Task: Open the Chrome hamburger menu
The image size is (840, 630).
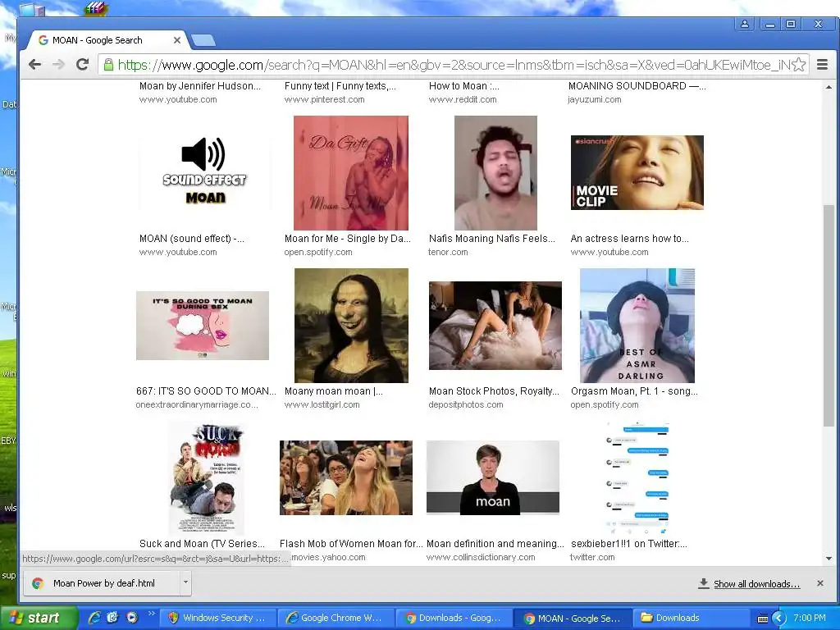Action: [x=822, y=65]
